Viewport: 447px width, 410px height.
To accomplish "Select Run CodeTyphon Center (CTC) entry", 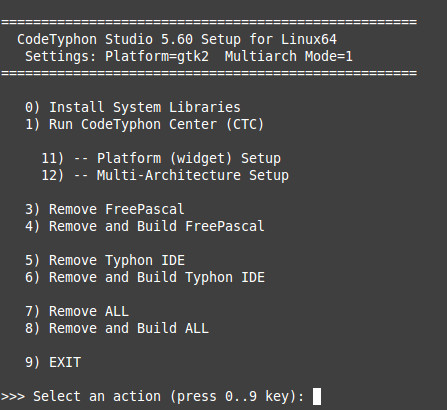I will pyautogui.click(x=145, y=124).
